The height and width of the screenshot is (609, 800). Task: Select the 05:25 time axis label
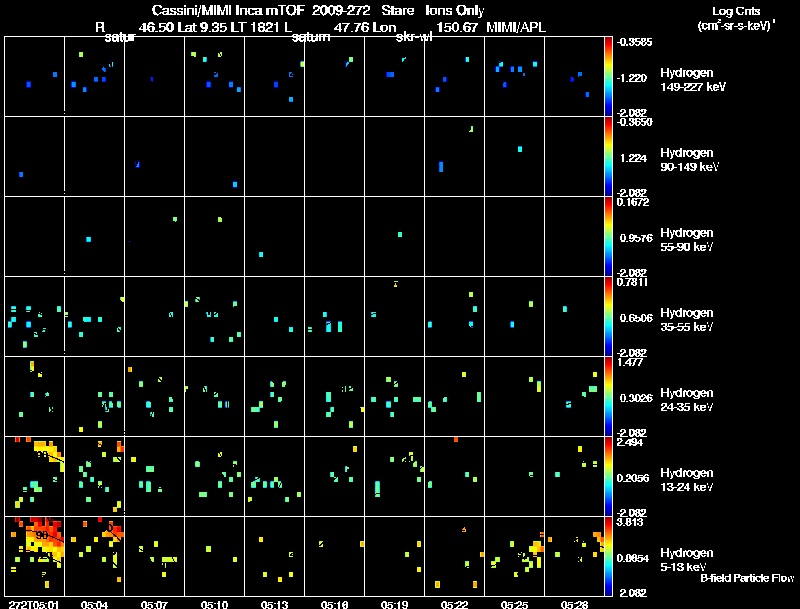click(515, 604)
